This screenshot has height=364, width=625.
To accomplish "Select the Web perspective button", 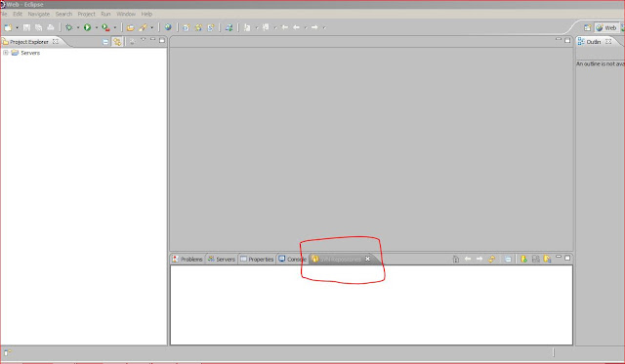I will tap(606, 27).
